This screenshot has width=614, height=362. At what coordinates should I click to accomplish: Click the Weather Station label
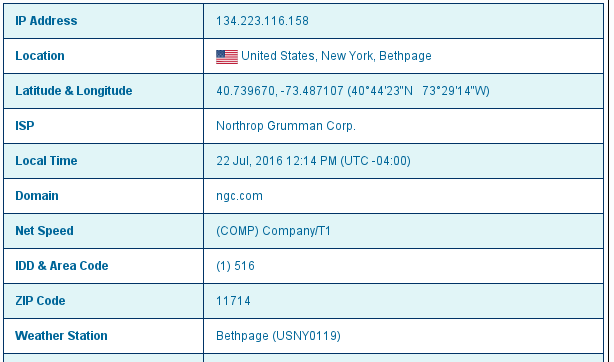pos(61,336)
